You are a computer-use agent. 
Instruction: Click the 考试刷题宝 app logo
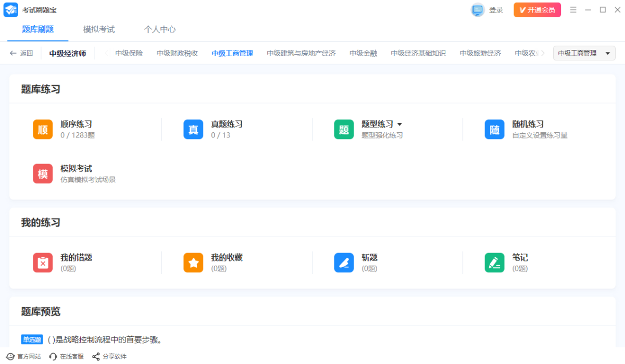[11, 10]
